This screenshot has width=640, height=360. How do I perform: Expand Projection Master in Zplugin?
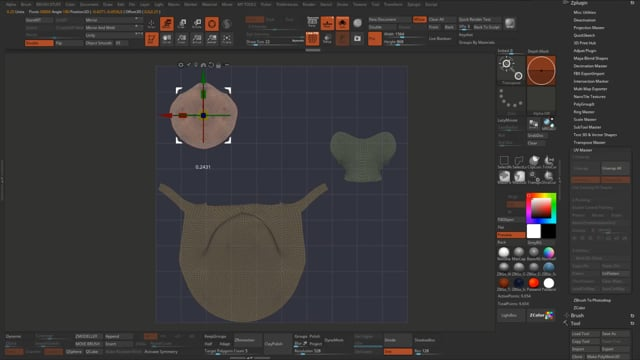[589, 28]
